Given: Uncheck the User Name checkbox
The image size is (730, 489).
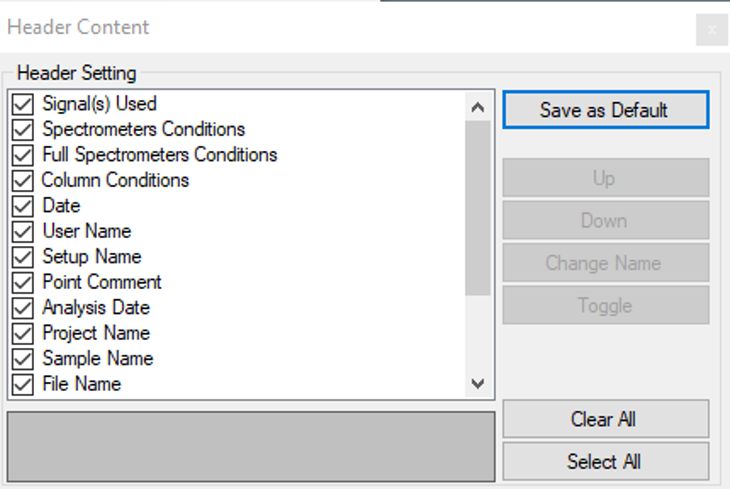Looking at the screenshot, I should [x=22, y=231].
